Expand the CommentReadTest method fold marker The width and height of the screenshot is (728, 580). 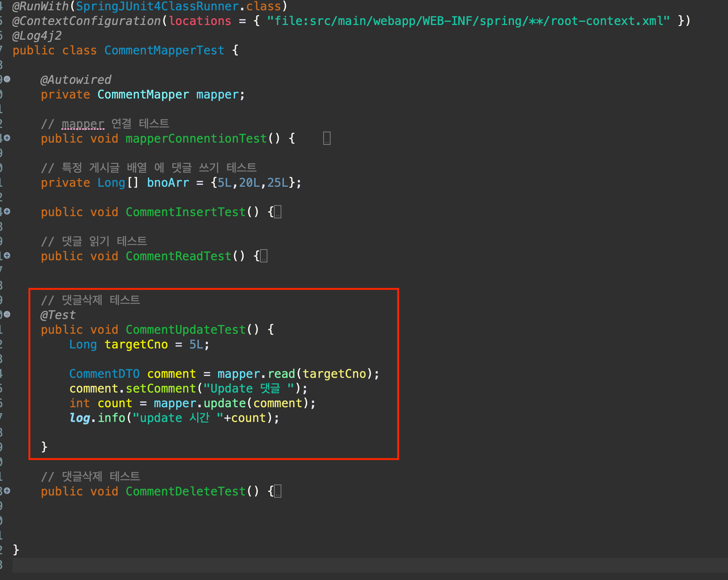click(7, 255)
